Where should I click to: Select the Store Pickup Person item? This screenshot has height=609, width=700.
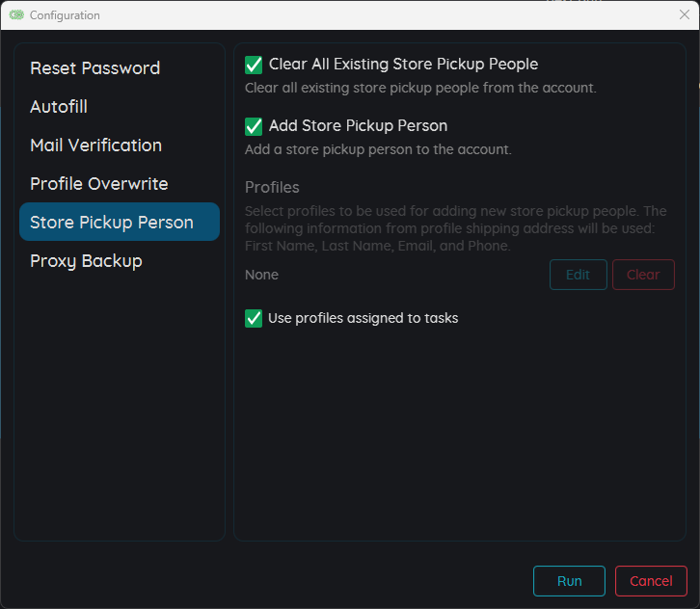120,223
